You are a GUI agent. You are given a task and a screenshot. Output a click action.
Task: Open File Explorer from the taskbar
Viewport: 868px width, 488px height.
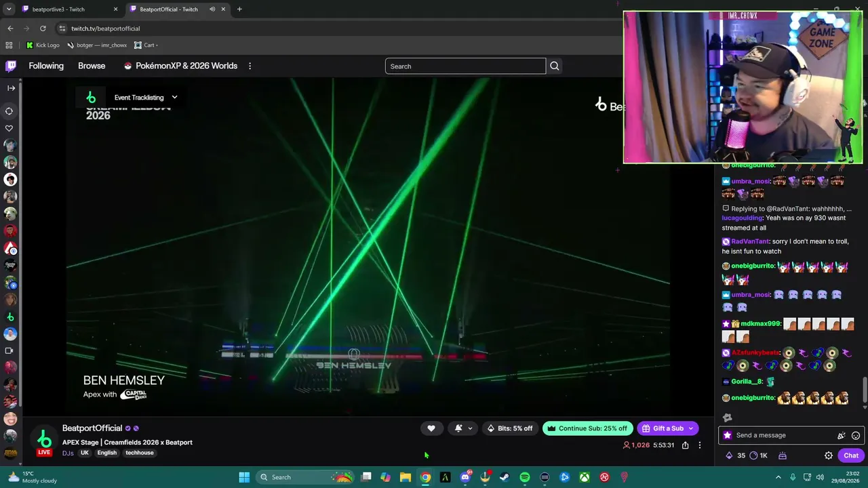[406, 477]
